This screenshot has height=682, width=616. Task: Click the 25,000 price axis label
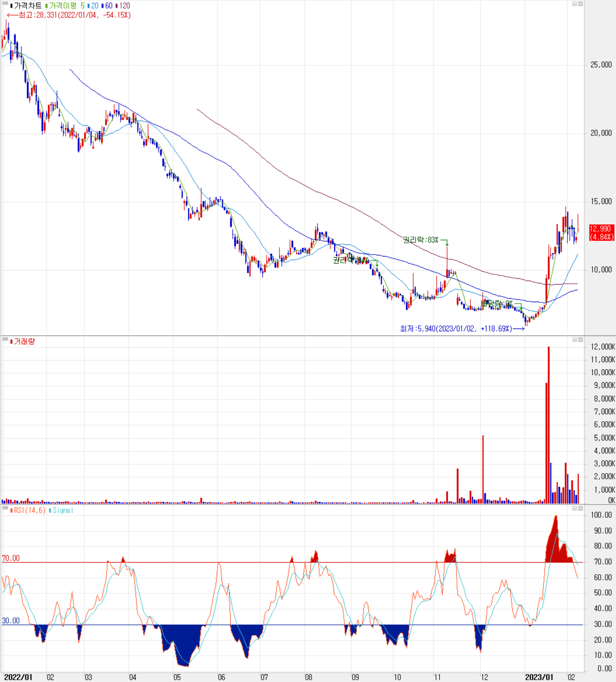pyautogui.click(x=601, y=65)
